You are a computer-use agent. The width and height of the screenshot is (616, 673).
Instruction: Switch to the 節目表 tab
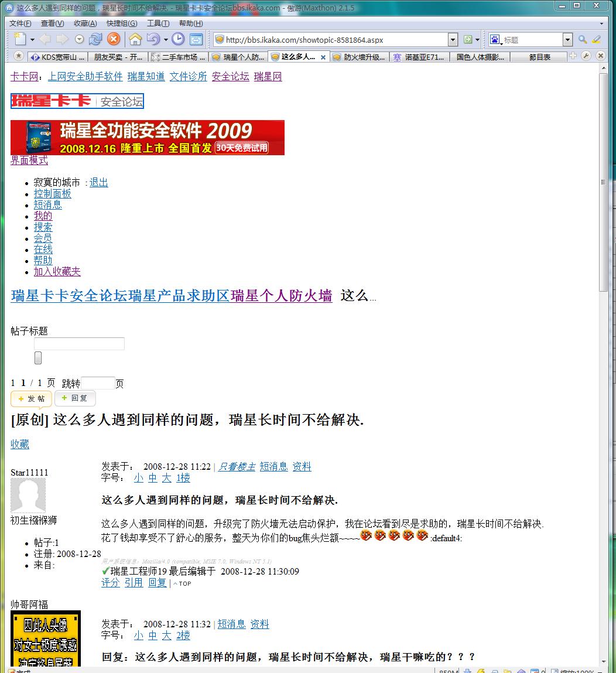tap(539, 57)
